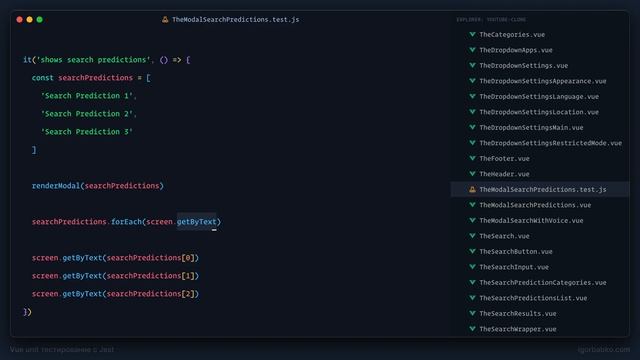Image resolution: width=640 pixels, height=360 pixels.
Task: Click the Vue icon beside TheModalSearchWithVoice.vue
Action: [x=472, y=221]
